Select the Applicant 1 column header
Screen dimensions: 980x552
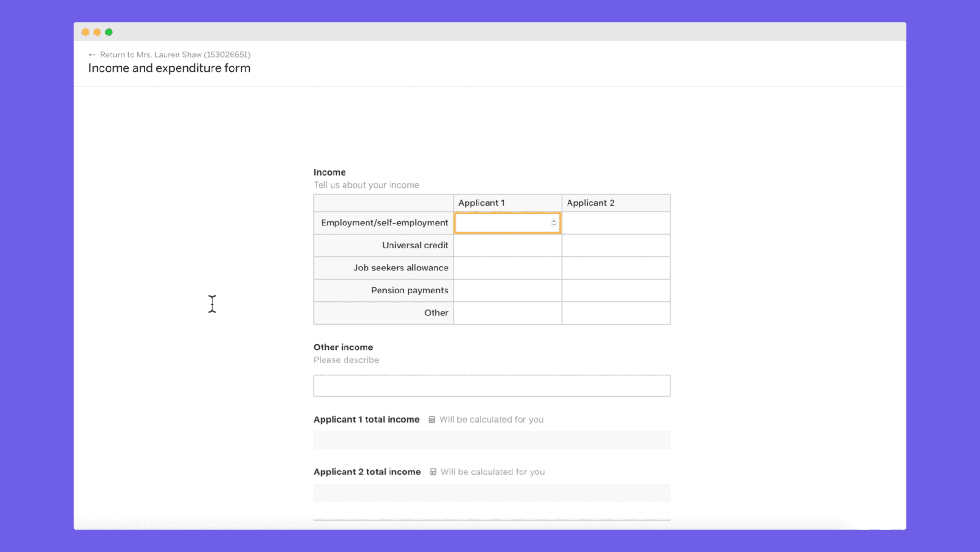pos(481,203)
